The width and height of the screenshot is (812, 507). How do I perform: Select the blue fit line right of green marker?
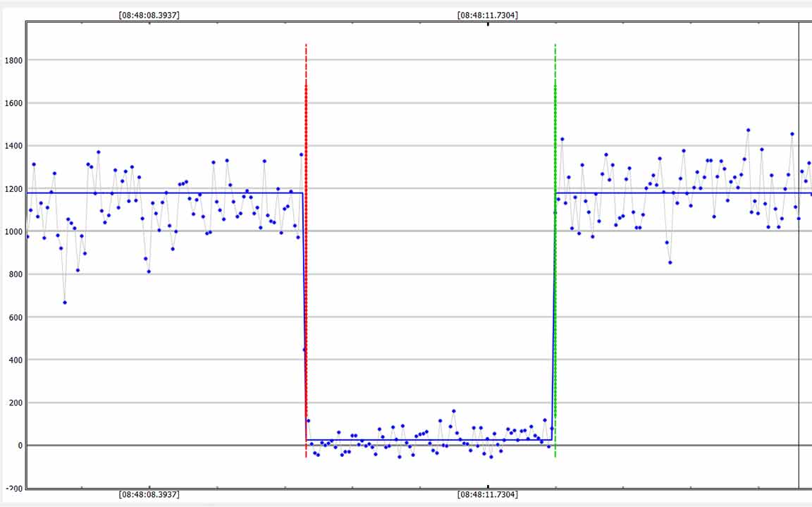(684, 193)
